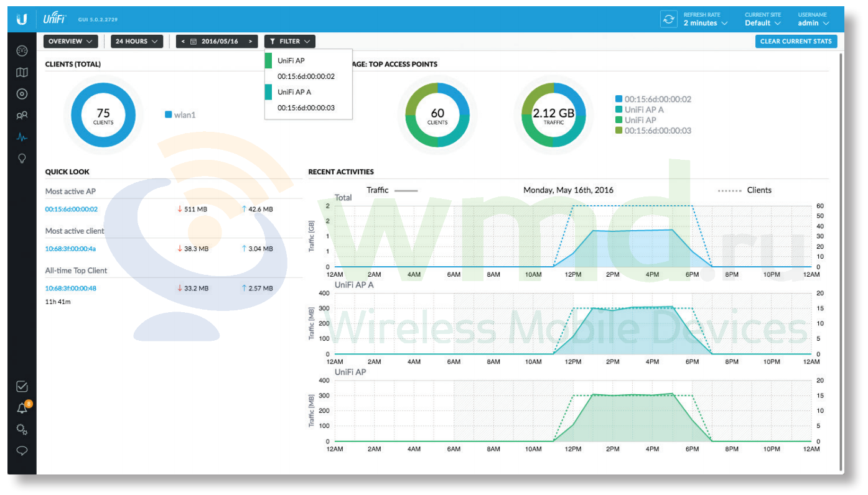Click the GUI 5.0.2.2729 version text

click(x=98, y=20)
